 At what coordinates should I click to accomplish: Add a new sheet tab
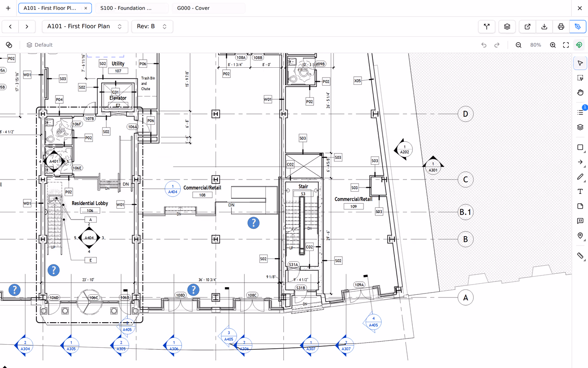tap(8, 8)
